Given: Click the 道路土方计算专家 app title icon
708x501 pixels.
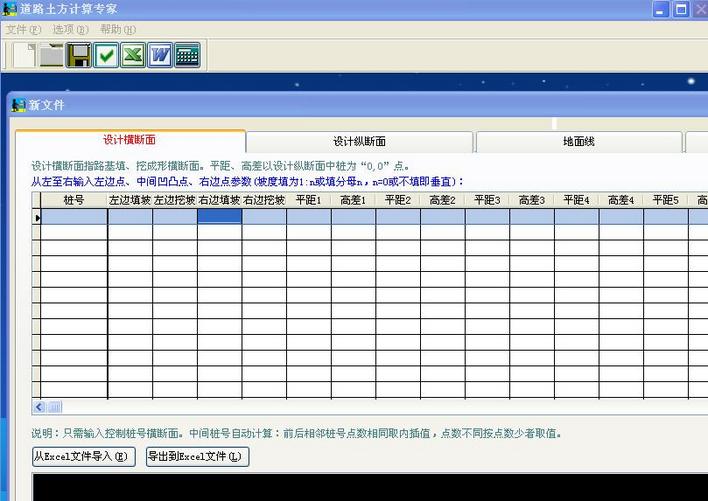Looking at the screenshot, I should pos(9,9).
